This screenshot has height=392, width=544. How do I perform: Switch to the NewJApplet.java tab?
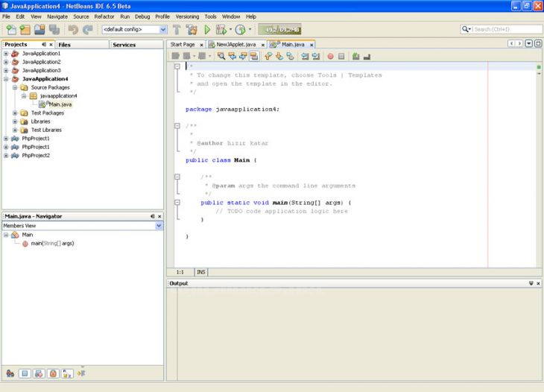click(236, 45)
